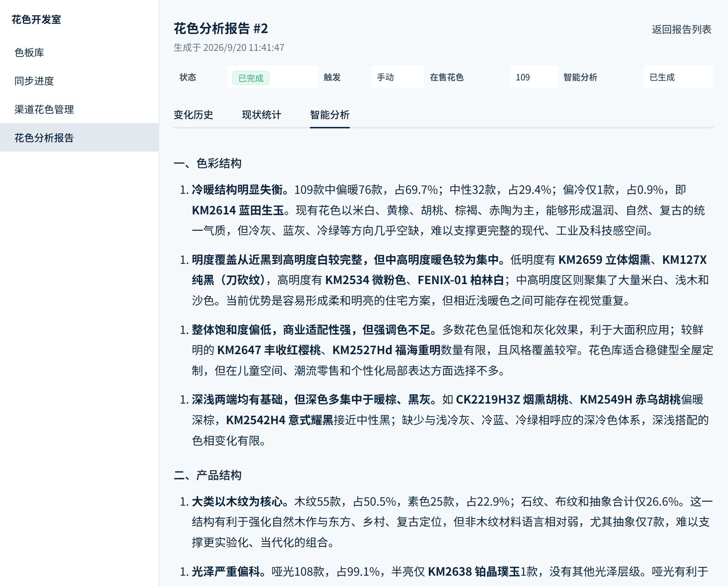Image resolution: width=728 pixels, height=586 pixels.
Task: Select 花色分析报告 sidebar item
Action: [x=79, y=138]
